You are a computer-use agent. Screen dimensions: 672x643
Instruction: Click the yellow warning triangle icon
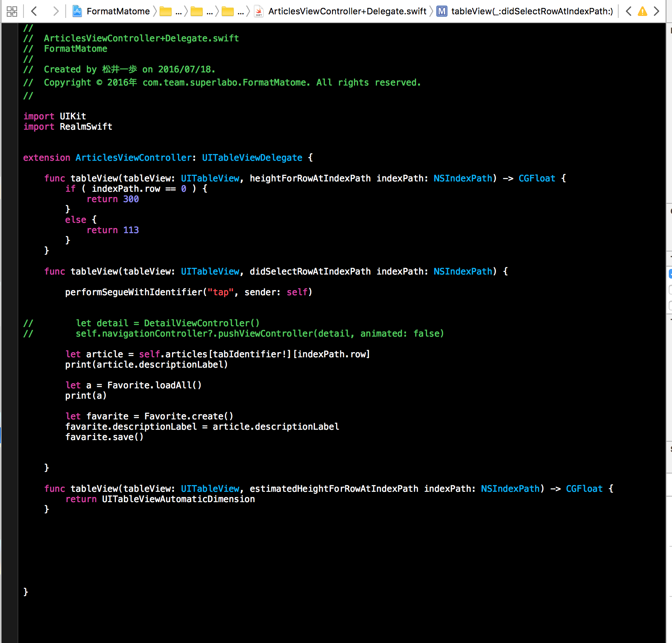click(642, 11)
